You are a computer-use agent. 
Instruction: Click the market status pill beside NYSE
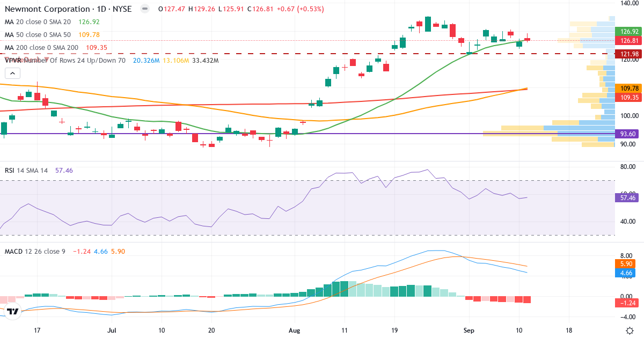144,9
